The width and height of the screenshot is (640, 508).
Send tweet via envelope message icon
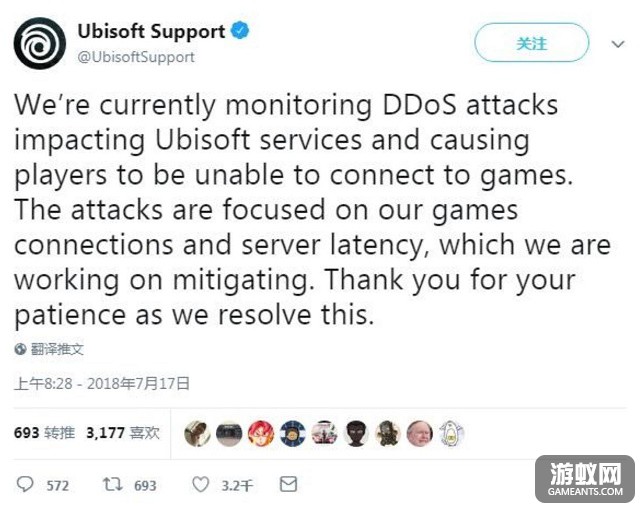[288, 484]
